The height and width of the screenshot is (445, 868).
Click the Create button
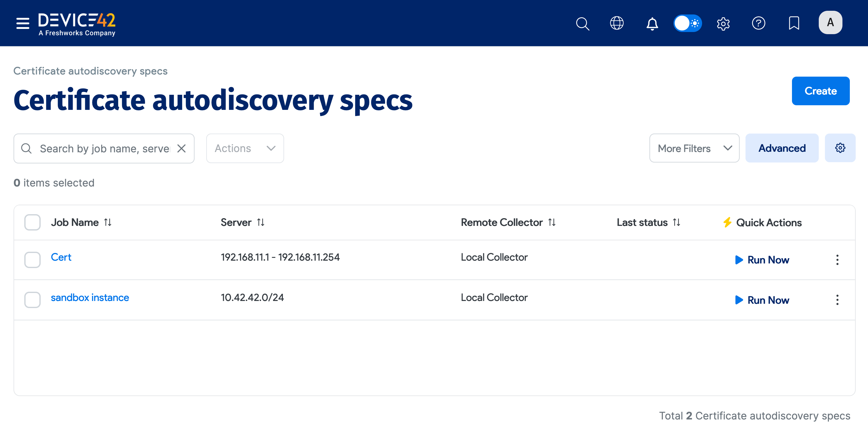click(821, 90)
